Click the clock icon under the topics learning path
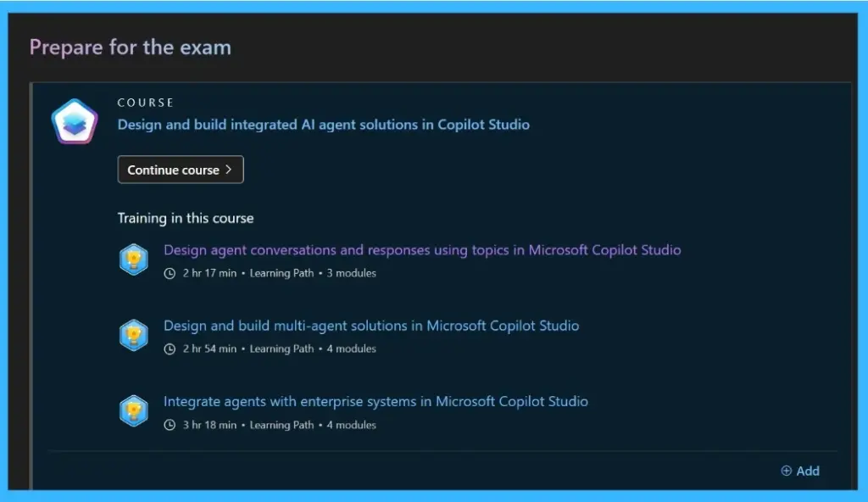 pos(169,272)
